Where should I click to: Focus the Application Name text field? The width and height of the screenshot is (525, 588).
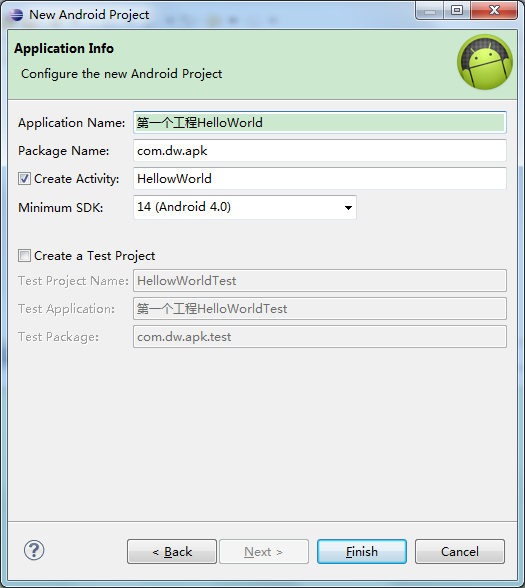[320, 123]
